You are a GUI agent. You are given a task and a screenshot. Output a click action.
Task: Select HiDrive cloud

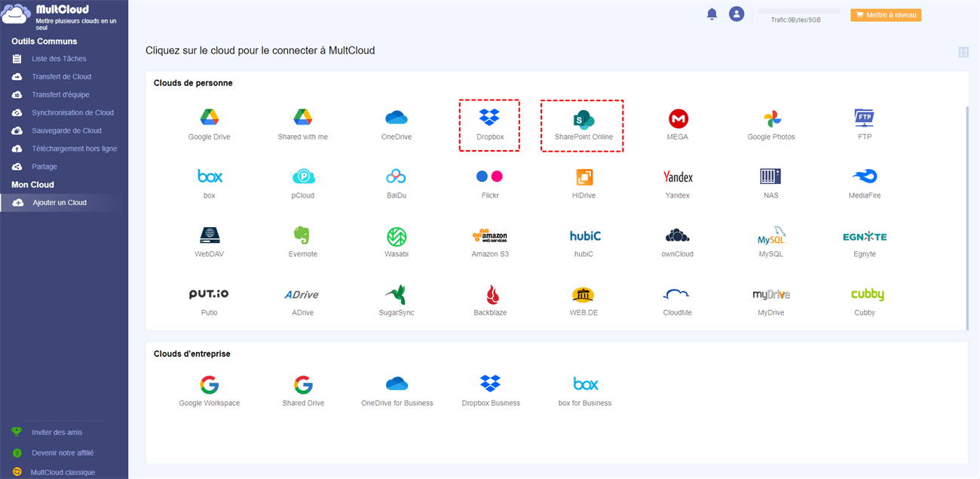point(584,183)
